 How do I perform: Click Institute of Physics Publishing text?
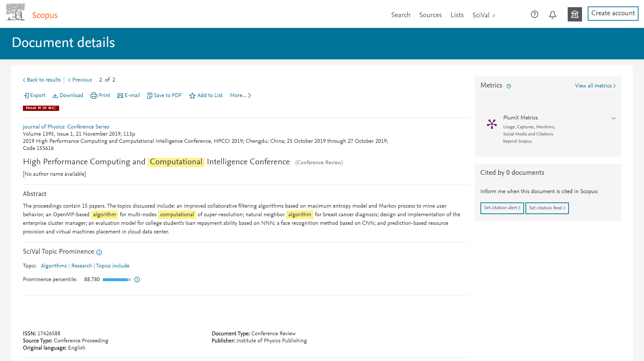tap(272, 341)
